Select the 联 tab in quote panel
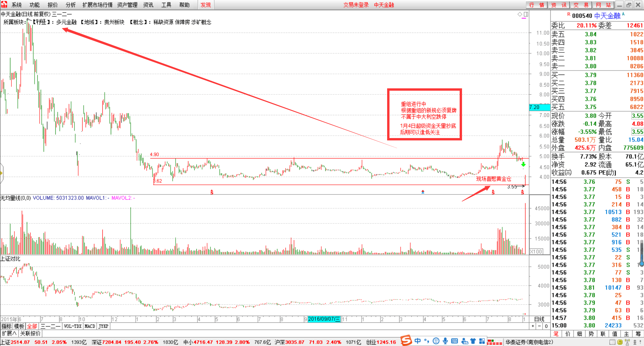Viewport: 644px width, 346px height. pyautogui.click(x=603, y=334)
